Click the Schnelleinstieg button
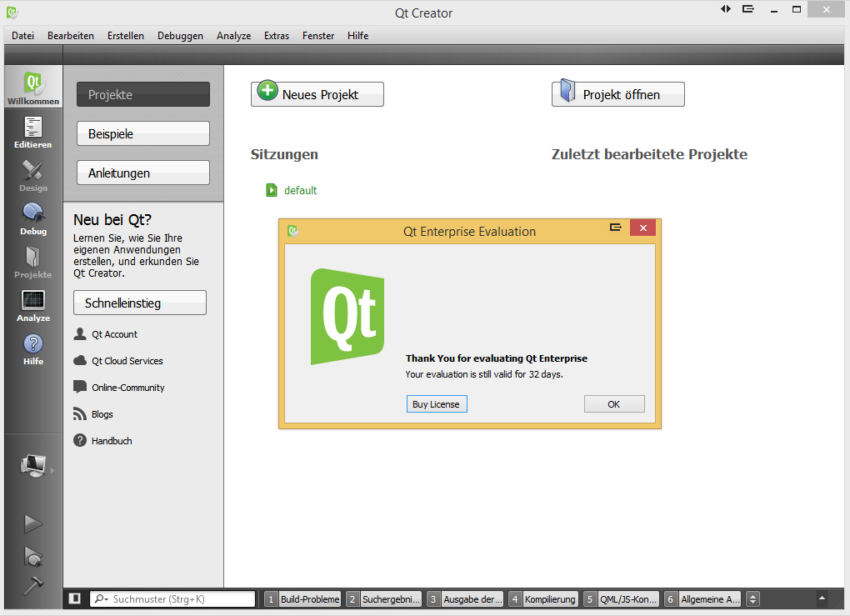The width and height of the screenshot is (850, 616). pos(140,303)
